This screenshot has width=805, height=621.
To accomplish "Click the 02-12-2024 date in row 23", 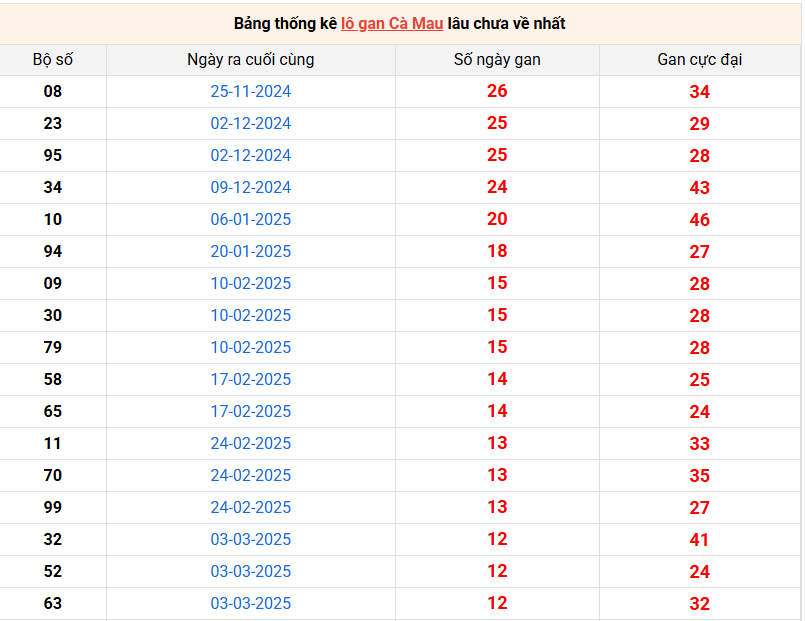I will tap(250, 123).
